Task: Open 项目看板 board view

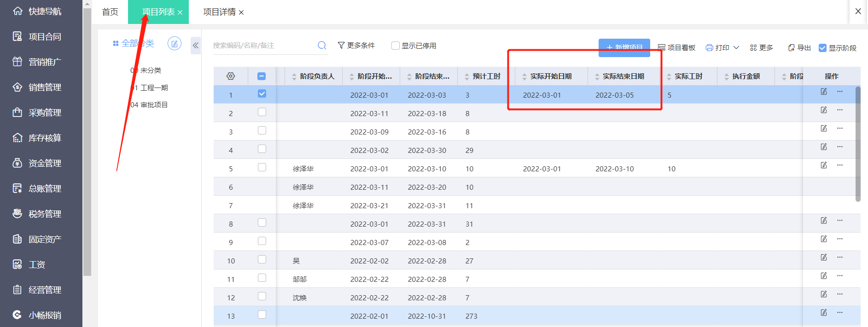Action: [676, 48]
